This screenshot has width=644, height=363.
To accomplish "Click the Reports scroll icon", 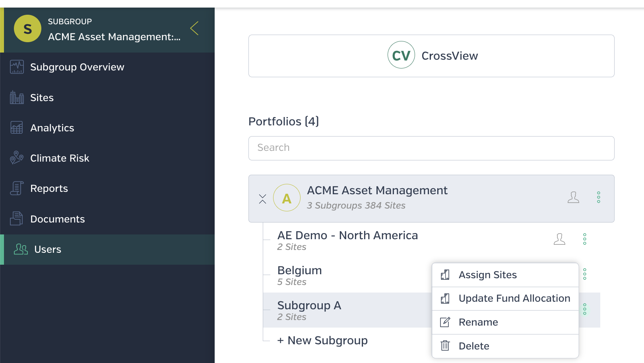I will pos(17,188).
